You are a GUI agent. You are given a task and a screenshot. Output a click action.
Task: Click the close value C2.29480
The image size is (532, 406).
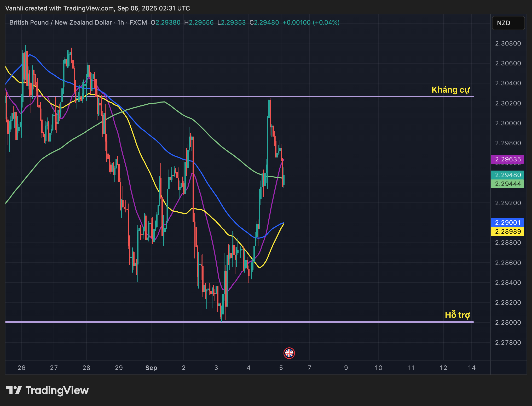point(264,22)
